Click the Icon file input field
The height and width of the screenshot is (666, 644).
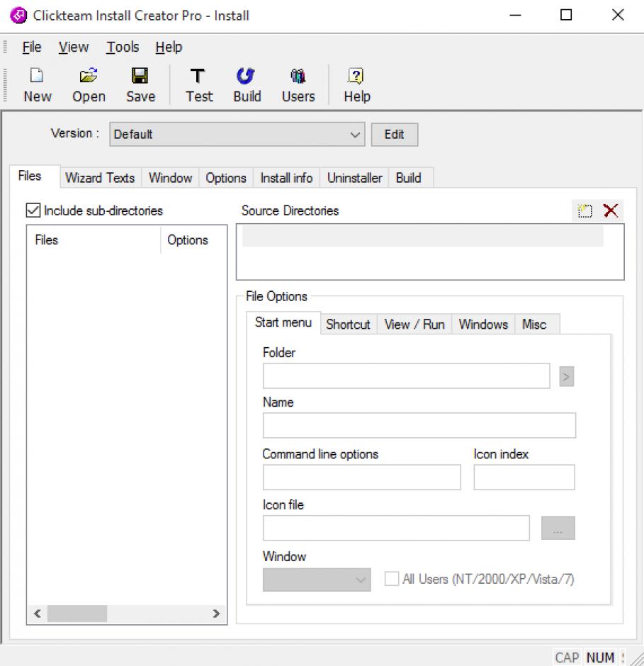pos(396,528)
